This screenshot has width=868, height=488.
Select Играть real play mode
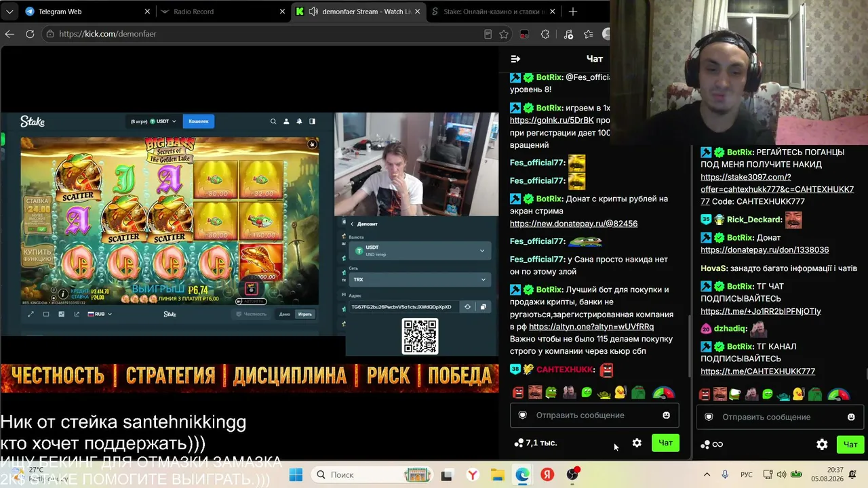click(x=305, y=314)
